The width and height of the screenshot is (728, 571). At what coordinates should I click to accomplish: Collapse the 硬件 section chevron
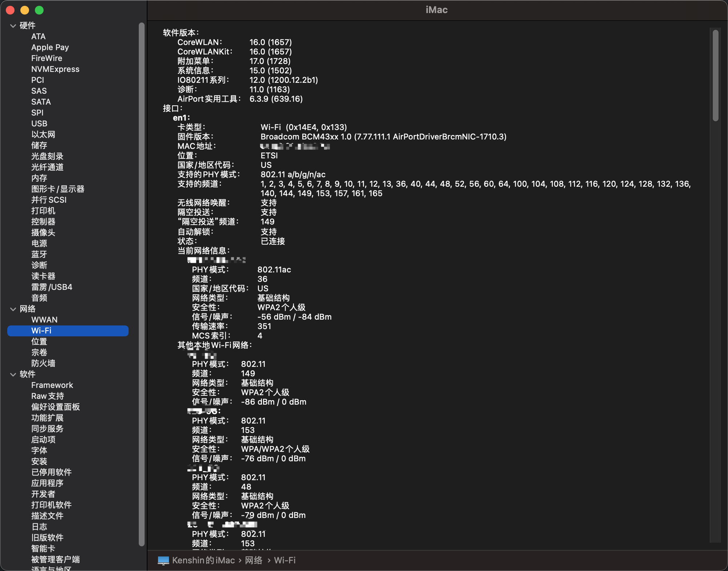coord(13,26)
